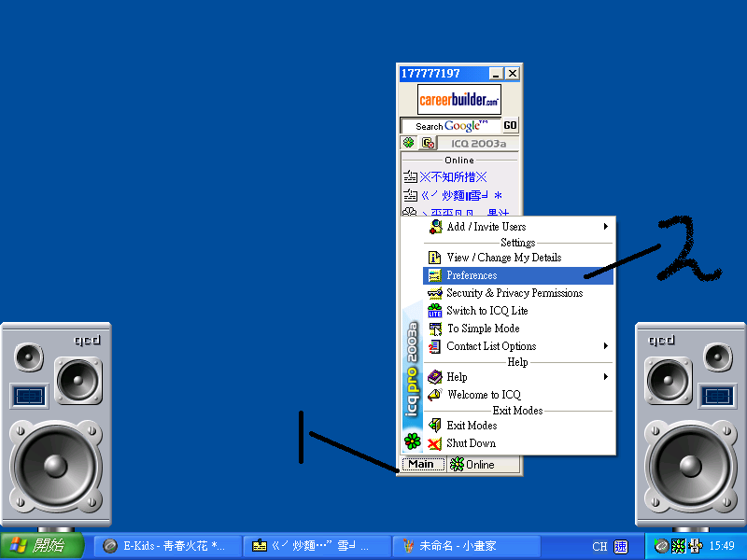Click the blue display on left qcd speaker
Image resolution: width=747 pixels, height=560 pixels.
pyautogui.click(x=29, y=396)
